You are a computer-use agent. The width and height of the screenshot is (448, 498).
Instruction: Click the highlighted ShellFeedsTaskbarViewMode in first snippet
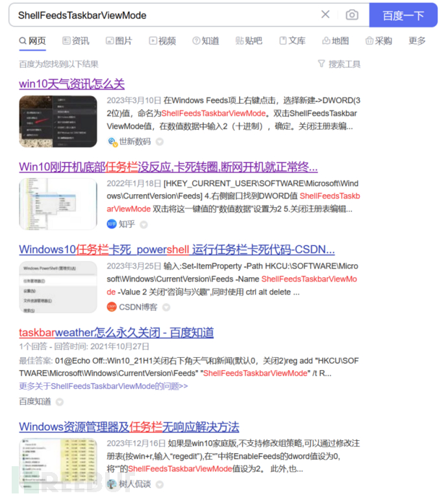click(x=214, y=114)
